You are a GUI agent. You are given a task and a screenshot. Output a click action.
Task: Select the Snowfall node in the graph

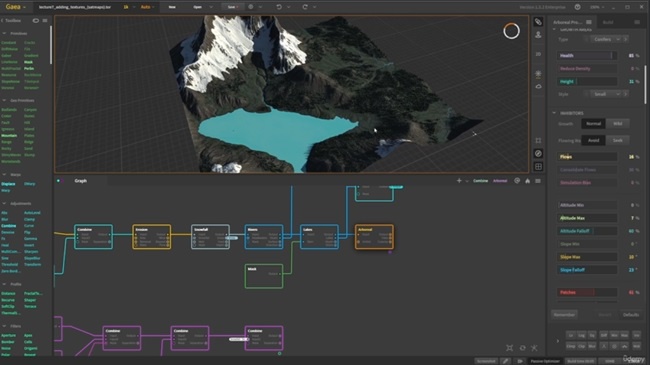[x=210, y=237]
